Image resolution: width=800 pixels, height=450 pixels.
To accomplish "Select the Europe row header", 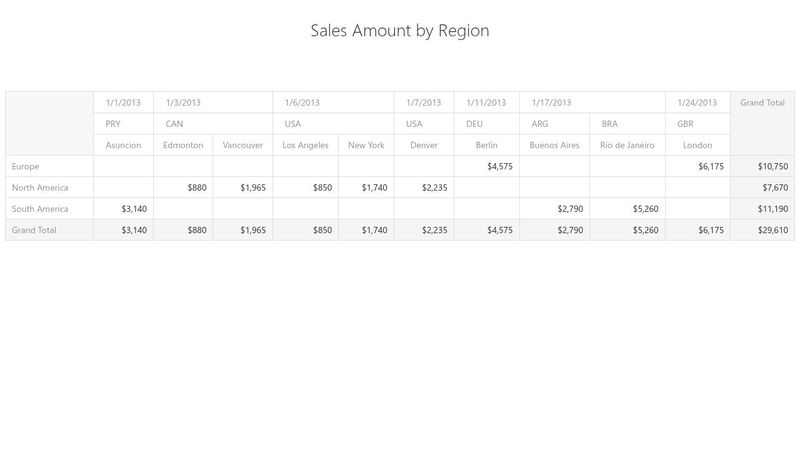I will (26, 166).
